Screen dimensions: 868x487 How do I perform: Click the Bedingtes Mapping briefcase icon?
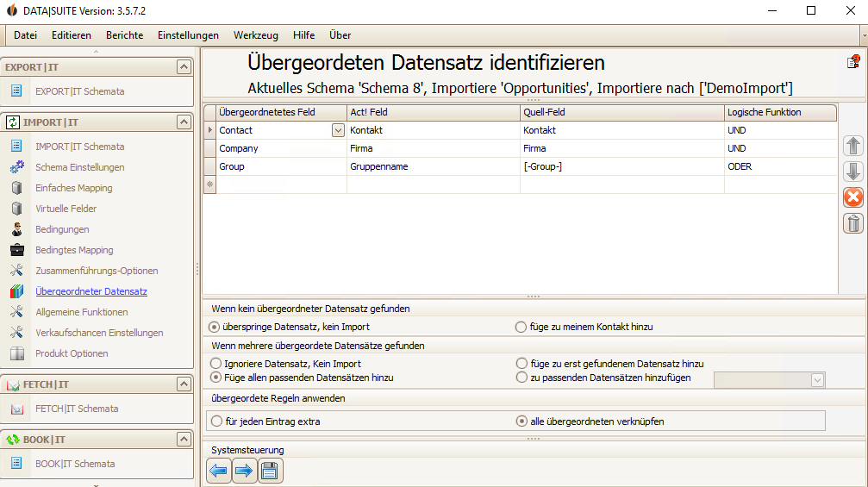tap(17, 250)
